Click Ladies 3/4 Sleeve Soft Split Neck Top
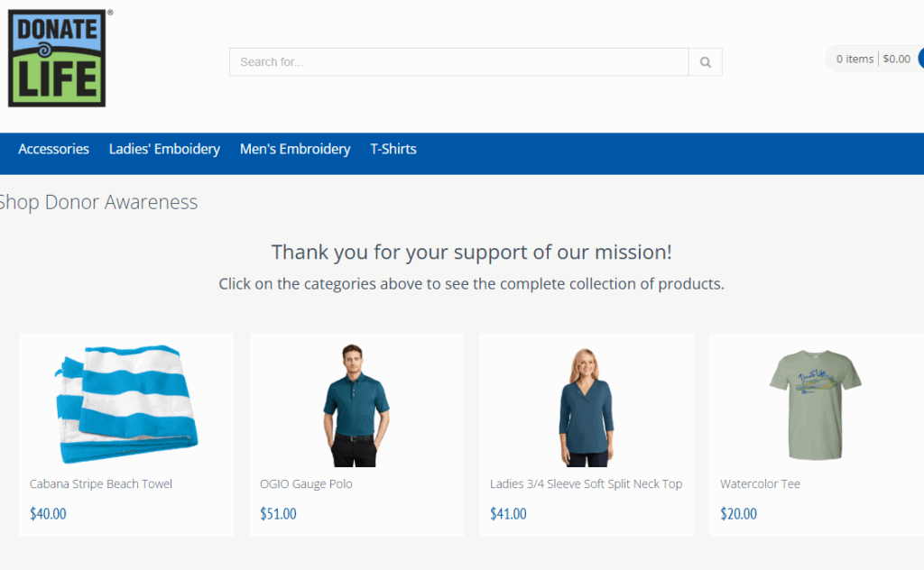The height and width of the screenshot is (570, 924). coord(586,484)
